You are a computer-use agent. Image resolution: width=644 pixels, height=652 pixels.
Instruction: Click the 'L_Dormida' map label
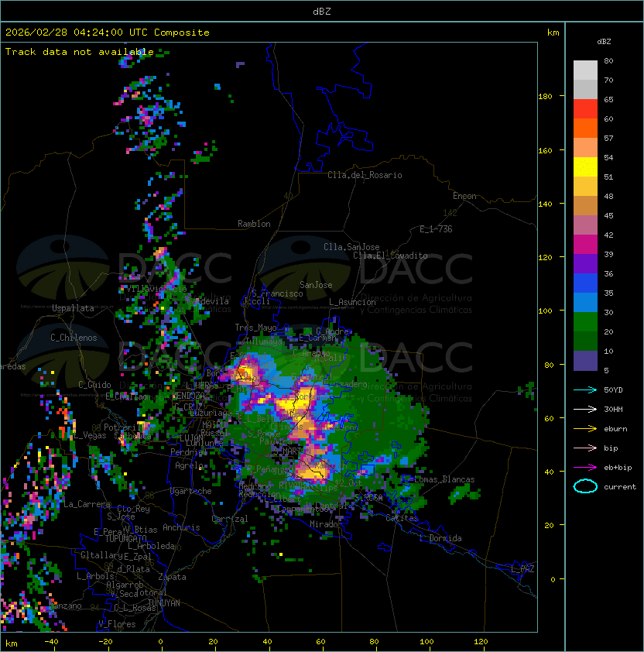click(x=440, y=538)
